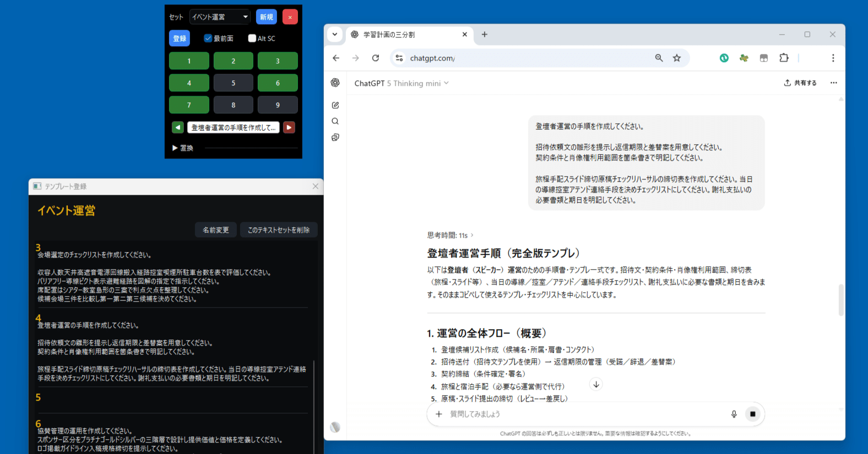This screenshot has width=868, height=454.
Task: Click the green puzzle-piece extension icon
Action: tap(744, 58)
